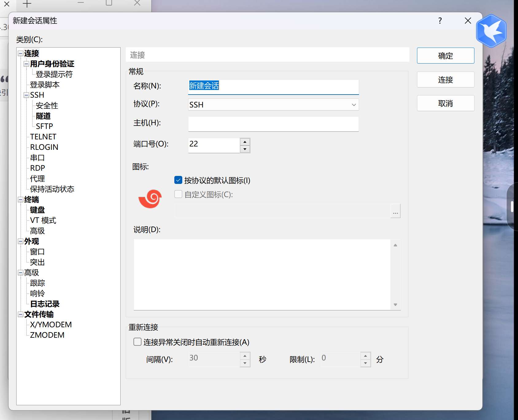Increase the port number using the up stepper
The height and width of the screenshot is (420, 518).
(x=245, y=142)
